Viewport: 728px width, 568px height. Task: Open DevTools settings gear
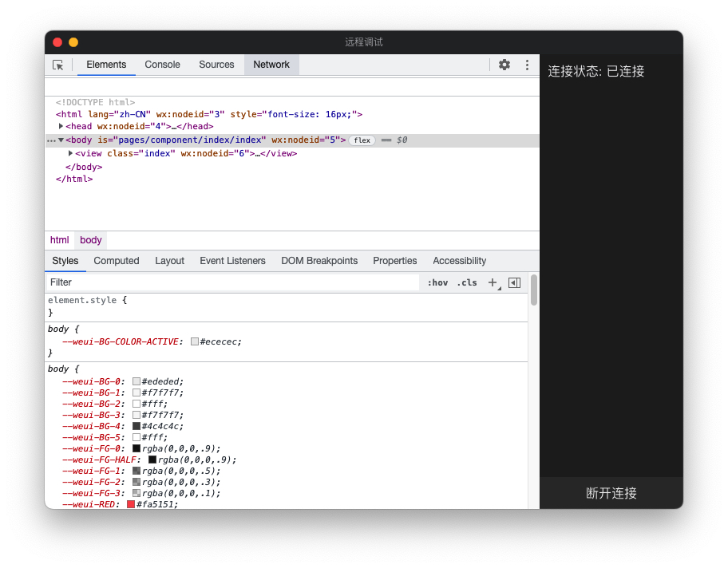504,65
